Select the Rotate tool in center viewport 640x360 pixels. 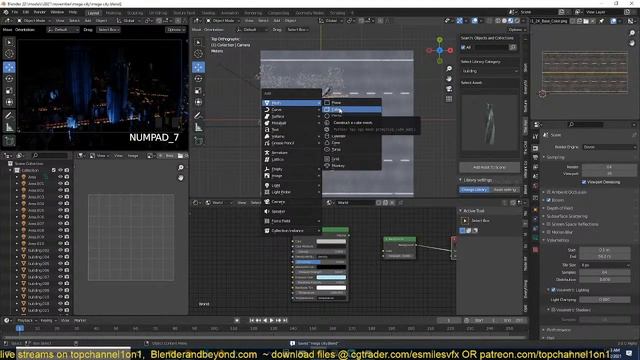pos(198,79)
